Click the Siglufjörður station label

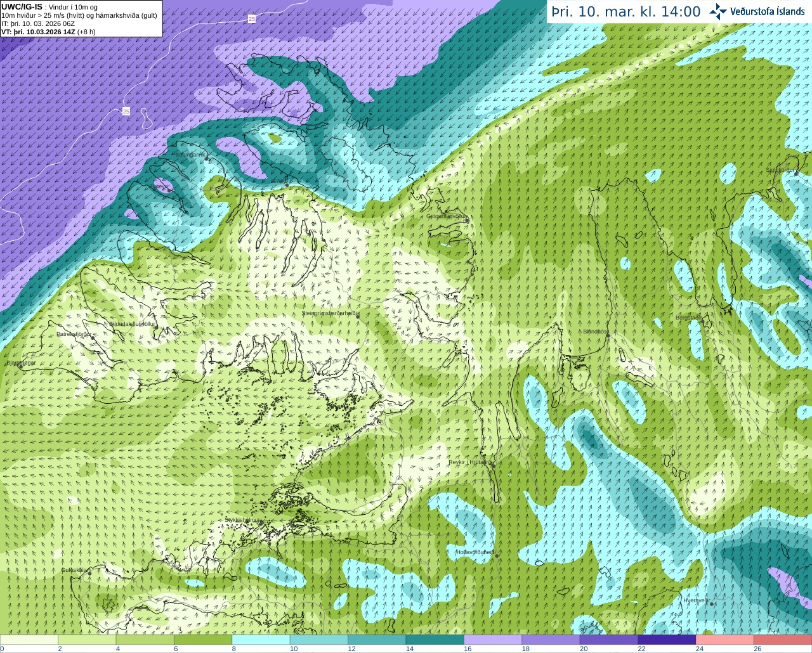[780, 170]
